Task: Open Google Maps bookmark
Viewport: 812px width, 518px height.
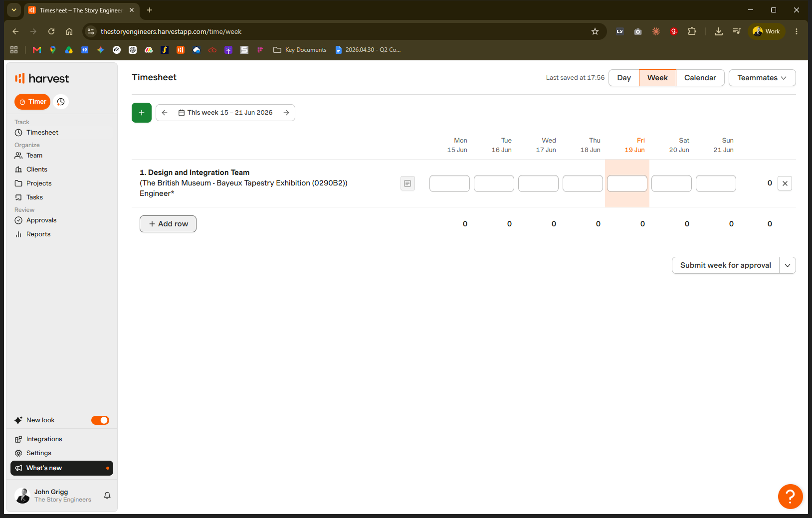Action: click(x=53, y=50)
